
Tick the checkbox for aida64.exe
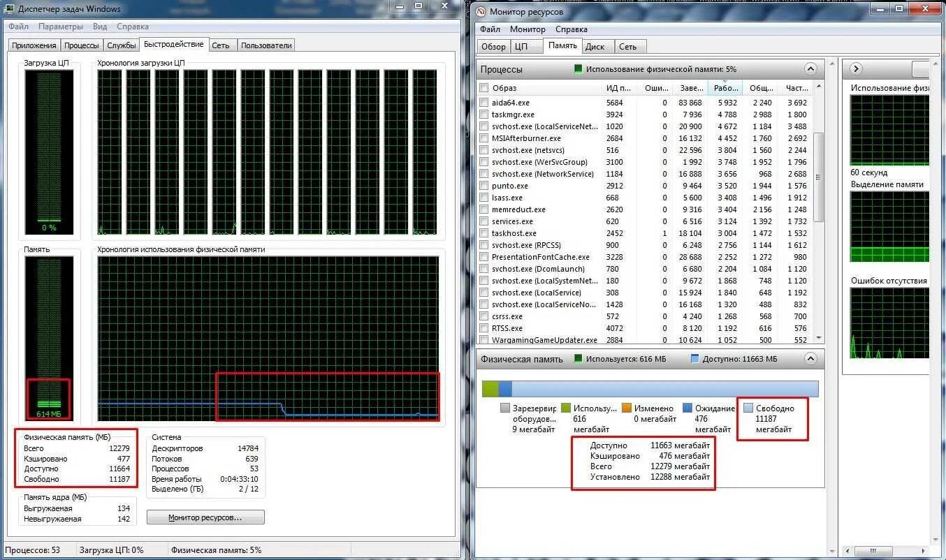[484, 103]
